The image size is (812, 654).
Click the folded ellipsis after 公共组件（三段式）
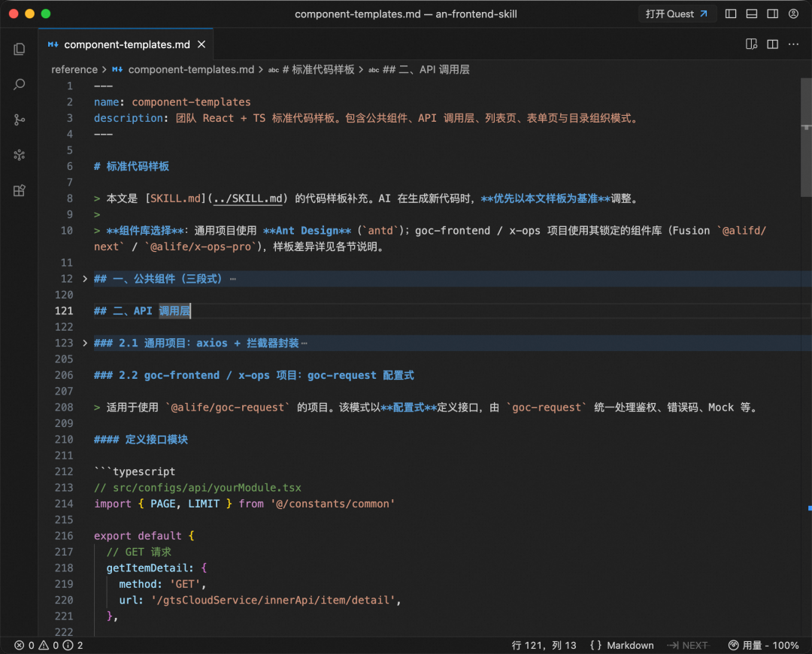233,279
